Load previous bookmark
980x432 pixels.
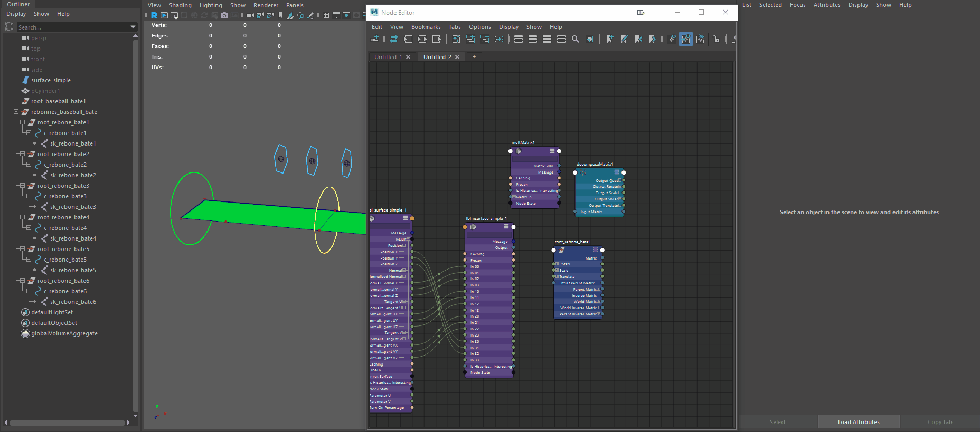[x=638, y=39]
